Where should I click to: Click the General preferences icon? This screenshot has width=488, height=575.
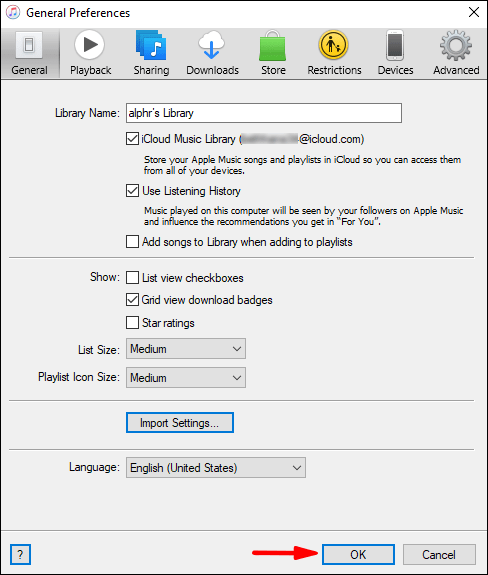click(29, 45)
